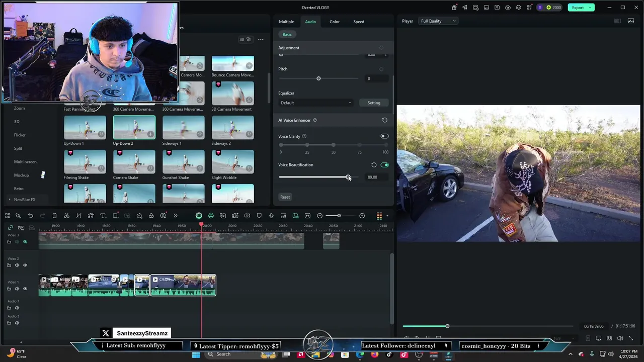
Task: Reset Voice Beautification value icon
Action: click(374, 165)
